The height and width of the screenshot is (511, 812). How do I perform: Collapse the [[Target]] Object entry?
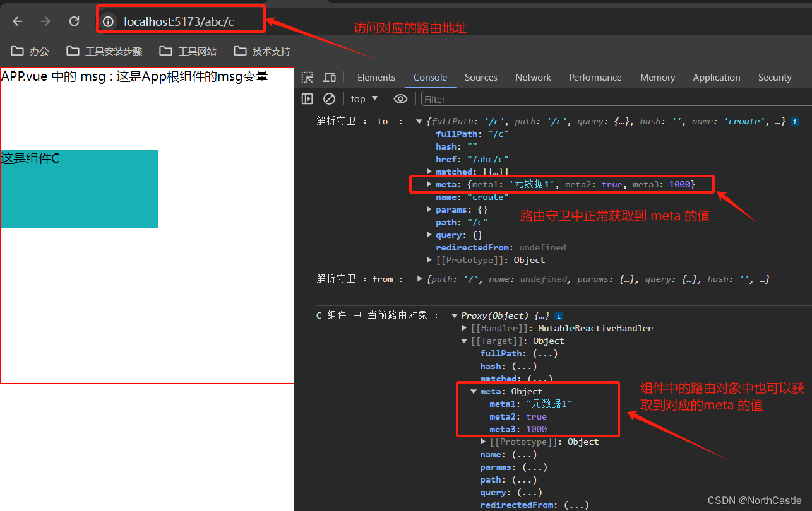pos(465,341)
